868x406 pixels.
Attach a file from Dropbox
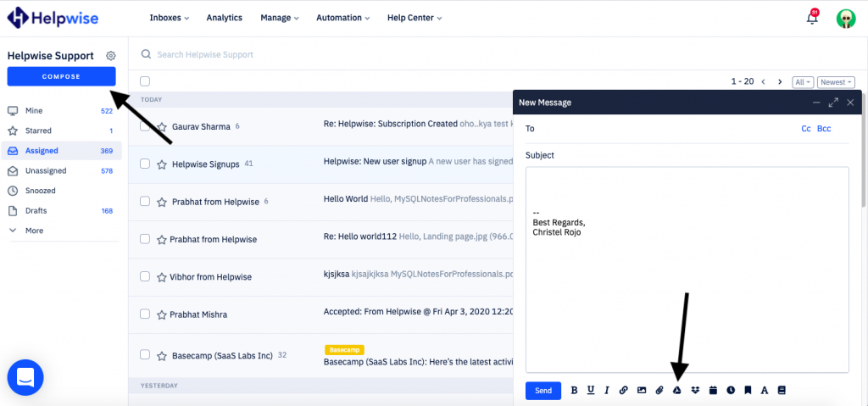tap(695, 391)
